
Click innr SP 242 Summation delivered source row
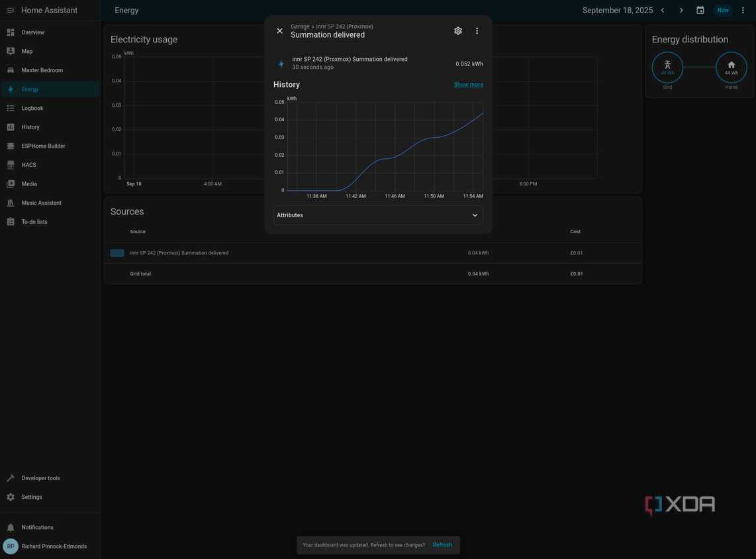point(372,253)
